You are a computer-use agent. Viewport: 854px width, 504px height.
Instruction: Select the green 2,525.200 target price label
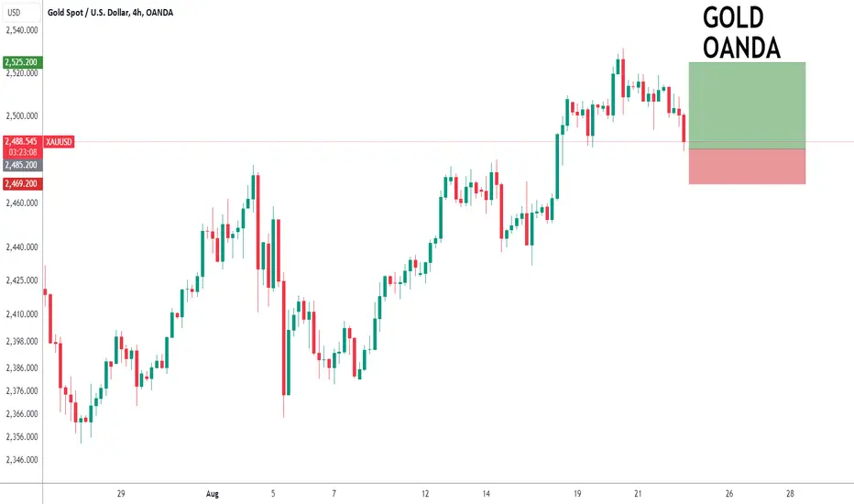(x=21, y=62)
